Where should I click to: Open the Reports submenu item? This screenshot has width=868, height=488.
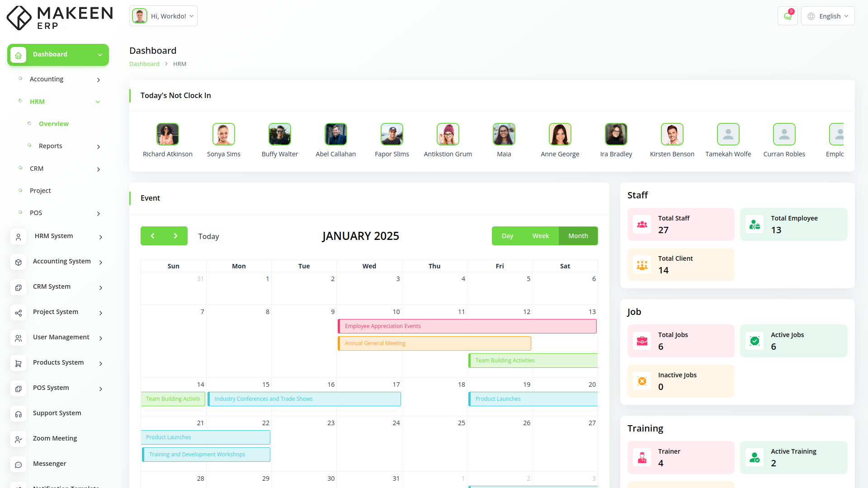click(51, 146)
